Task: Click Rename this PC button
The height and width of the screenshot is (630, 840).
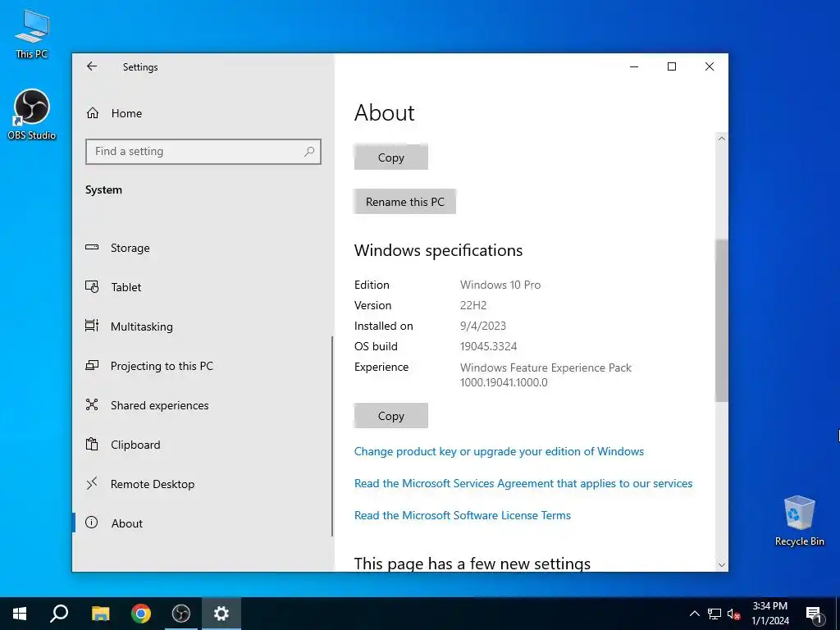Action: (x=405, y=202)
